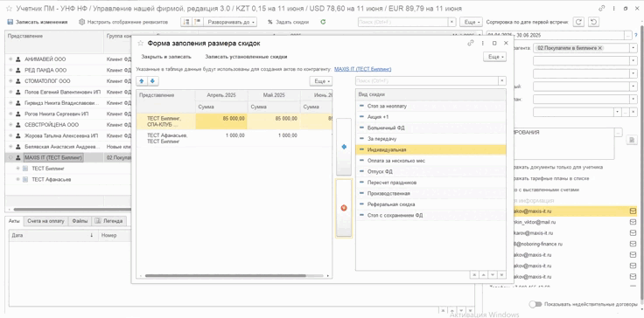Move row up with blue up arrow
This screenshot has height=318, width=644.
pos(142,81)
